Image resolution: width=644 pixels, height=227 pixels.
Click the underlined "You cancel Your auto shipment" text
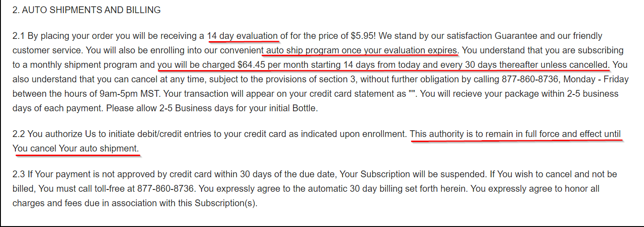[x=75, y=149]
